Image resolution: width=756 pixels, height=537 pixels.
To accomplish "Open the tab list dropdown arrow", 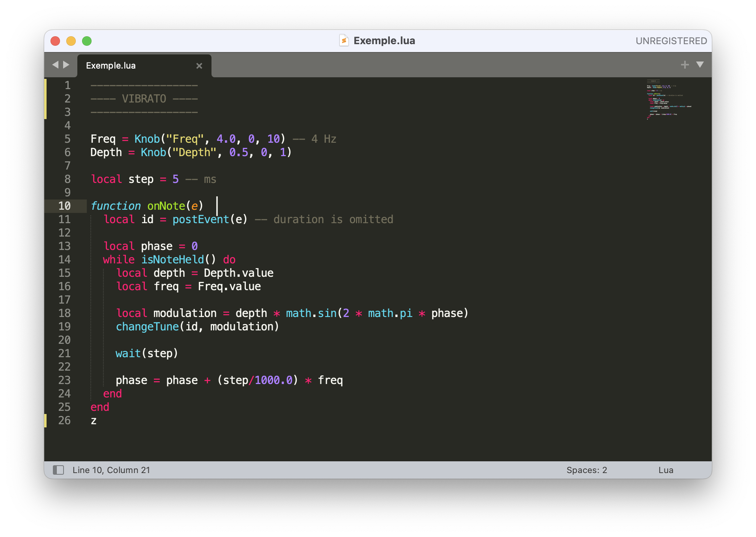I will coord(700,65).
